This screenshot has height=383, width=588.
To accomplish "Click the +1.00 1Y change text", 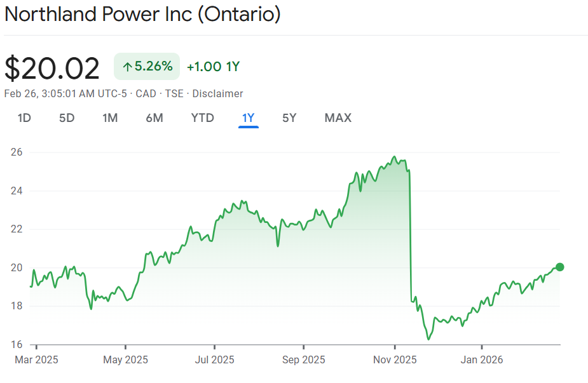I will [x=213, y=67].
